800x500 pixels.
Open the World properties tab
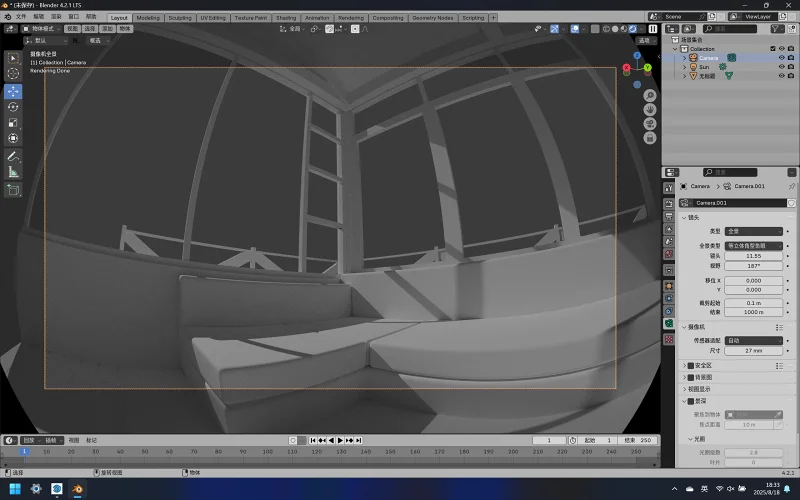click(669, 254)
